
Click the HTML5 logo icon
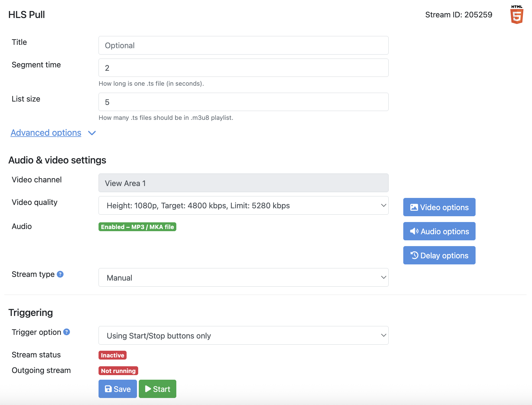pos(517,14)
